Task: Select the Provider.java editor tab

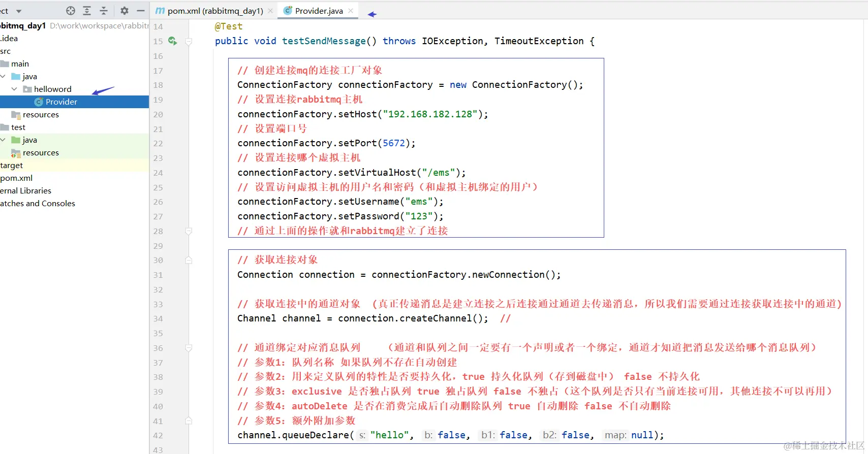Action: [319, 11]
